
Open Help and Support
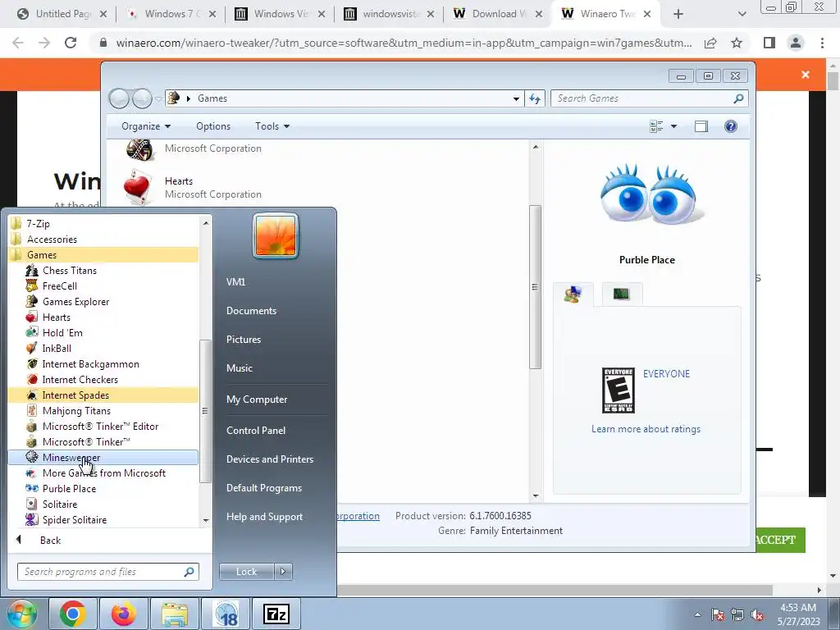(264, 517)
